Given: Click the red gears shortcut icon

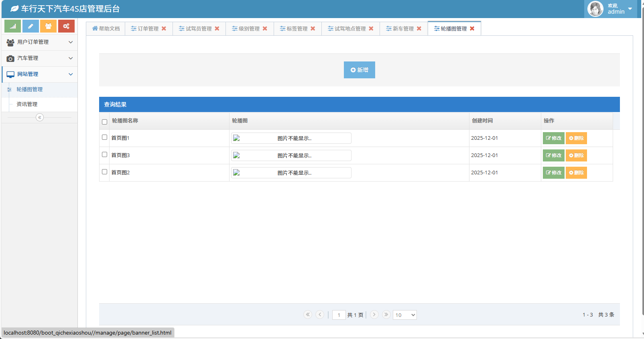Looking at the screenshot, I should [66, 26].
